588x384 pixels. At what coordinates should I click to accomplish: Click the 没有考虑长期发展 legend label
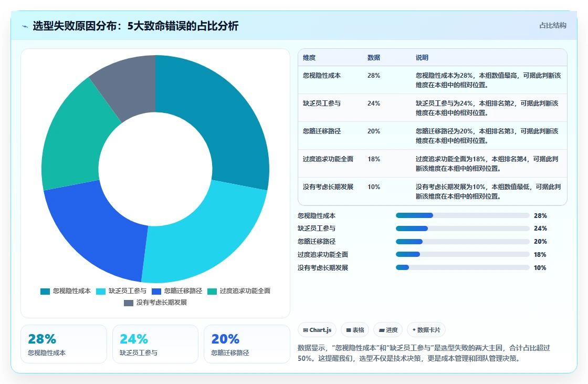[x=162, y=303]
